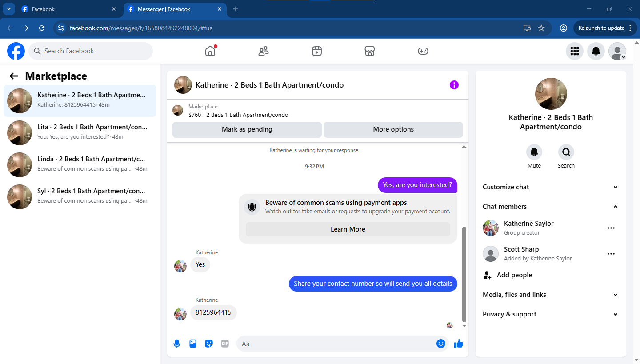The image size is (640, 364).
Task: Open options for Scott Sharp member
Action: point(611,254)
